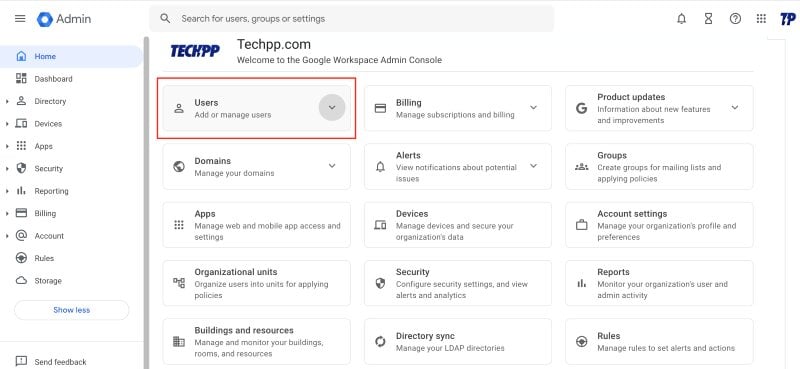The image size is (800, 369).
Task: Click the Alerts bell card icon
Action: [380, 166]
